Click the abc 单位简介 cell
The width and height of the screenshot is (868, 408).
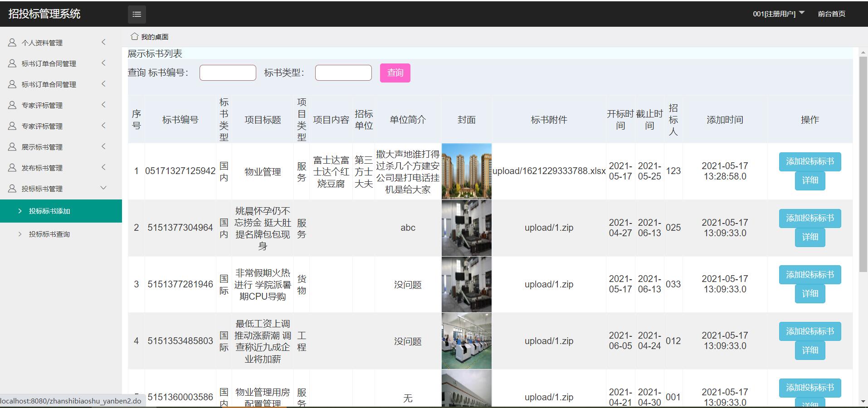408,228
